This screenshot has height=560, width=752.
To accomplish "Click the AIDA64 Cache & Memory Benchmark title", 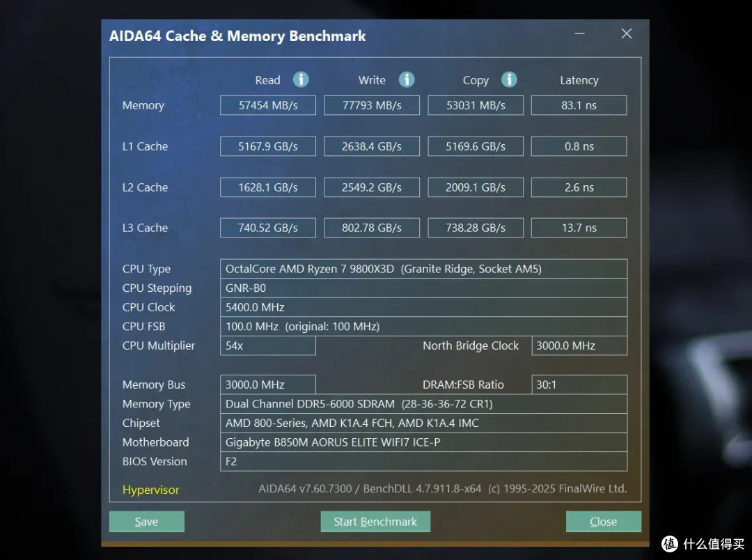I will tap(237, 36).
